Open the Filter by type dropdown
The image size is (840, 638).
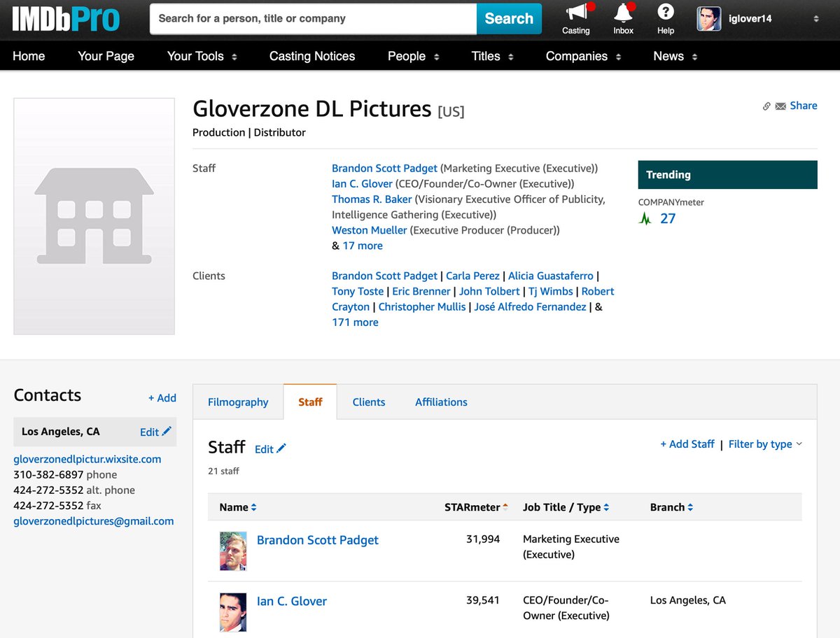coord(765,444)
